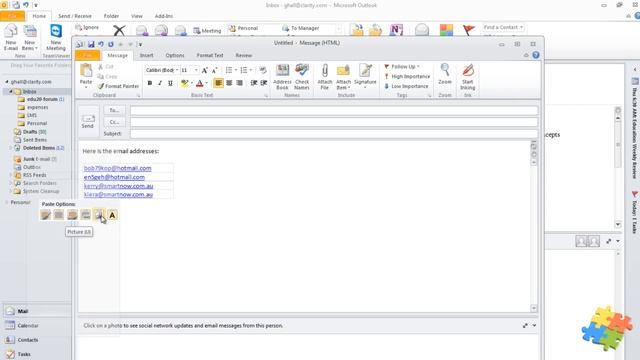Toggle italic formatting
This screenshot has width=640, height=360.
point(160,83)
